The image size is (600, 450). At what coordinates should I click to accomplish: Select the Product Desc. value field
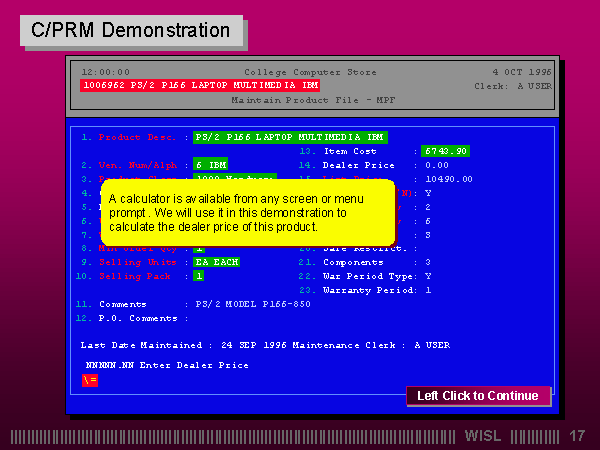pos(290,137)
